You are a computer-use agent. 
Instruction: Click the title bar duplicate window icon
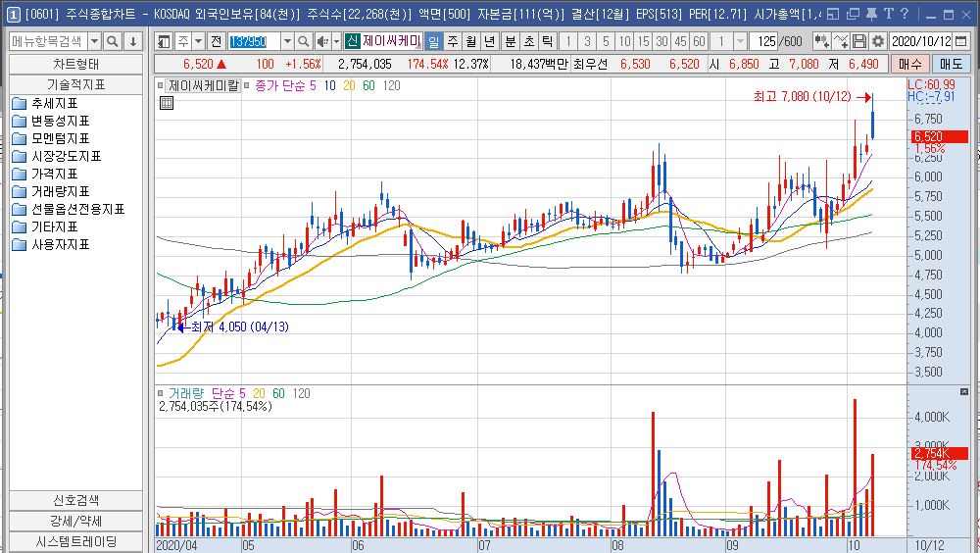(x=853, y=14)
